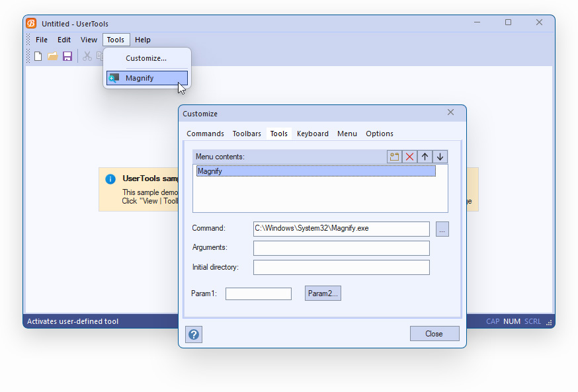Browse for command with ... button
Viewport: 578px width, 392px height.
[x=442, y=229]
